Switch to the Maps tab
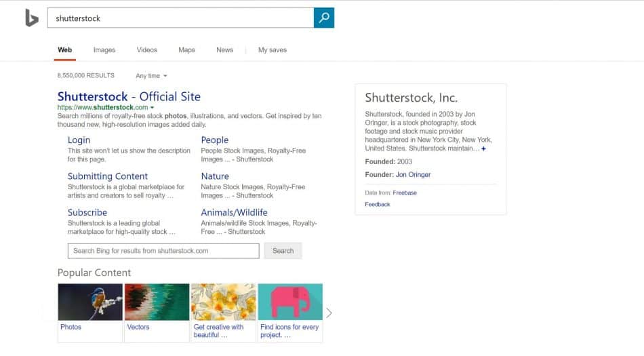The height and width of the screenshot is (356, 644). pos(186,50)
